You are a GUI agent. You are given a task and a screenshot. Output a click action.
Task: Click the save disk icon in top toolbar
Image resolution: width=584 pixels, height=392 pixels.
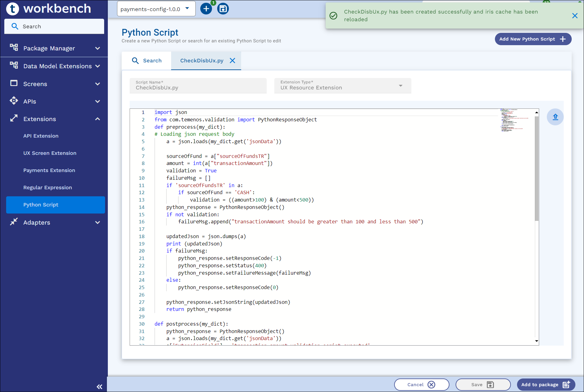pos(223,9)
